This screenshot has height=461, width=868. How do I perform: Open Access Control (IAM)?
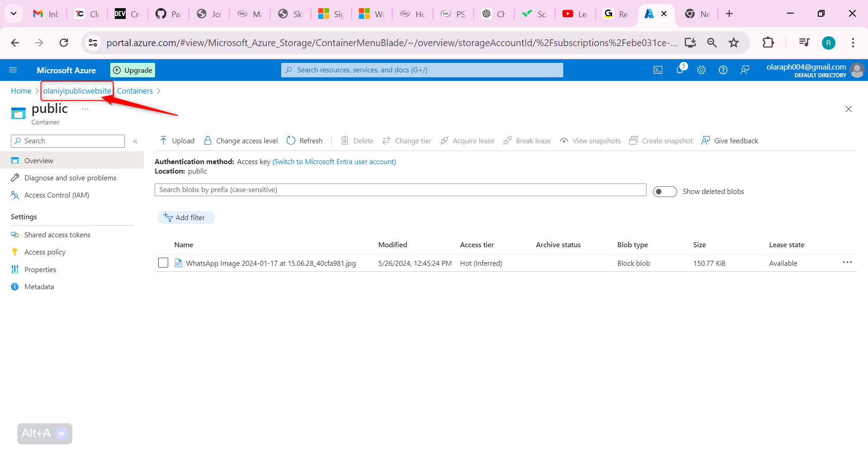click(57, 195)
